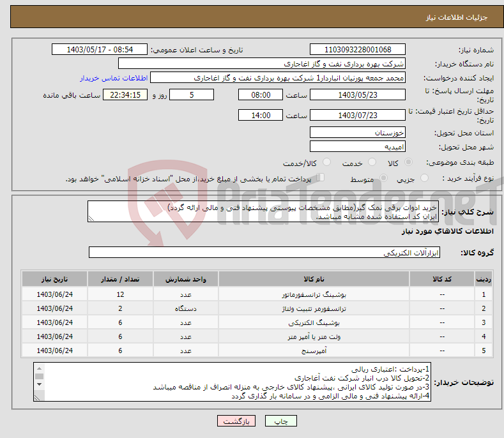This screenshot has height=438, width=504.
Task: Click the آمپرسنج item name
Action: pos(314,351)
